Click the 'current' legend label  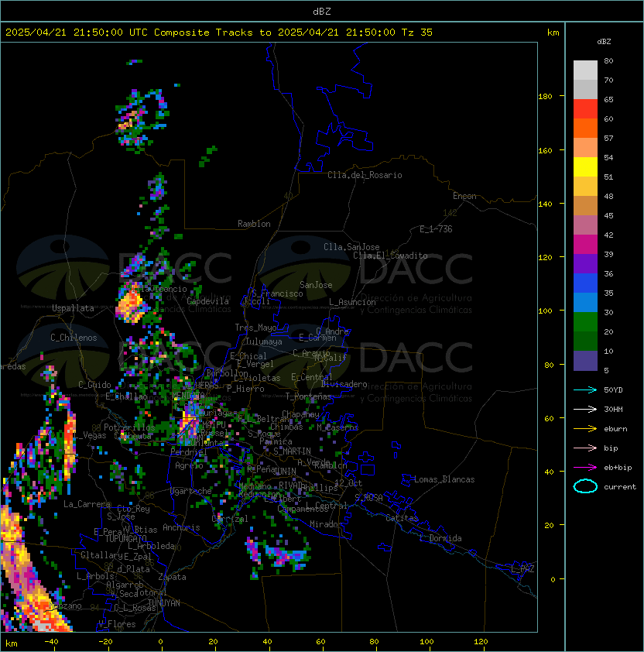pyautogui.click(x=620, y=487)
